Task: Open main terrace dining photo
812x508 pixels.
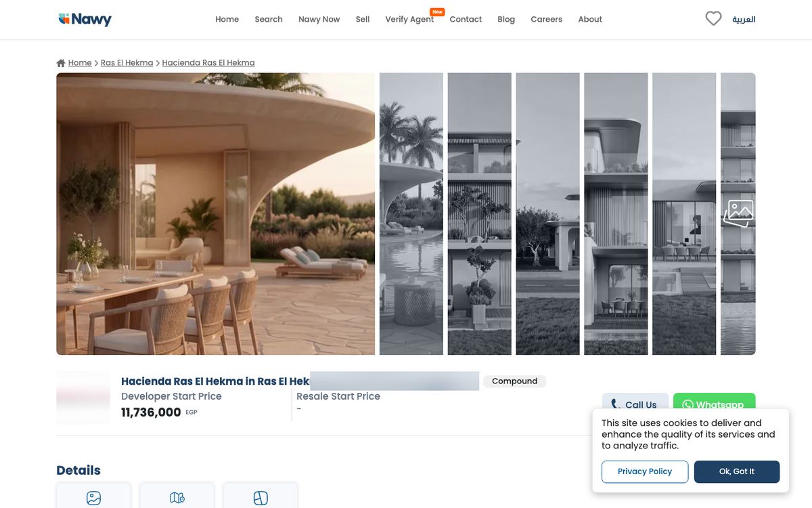Action: [x=215, y=214]
